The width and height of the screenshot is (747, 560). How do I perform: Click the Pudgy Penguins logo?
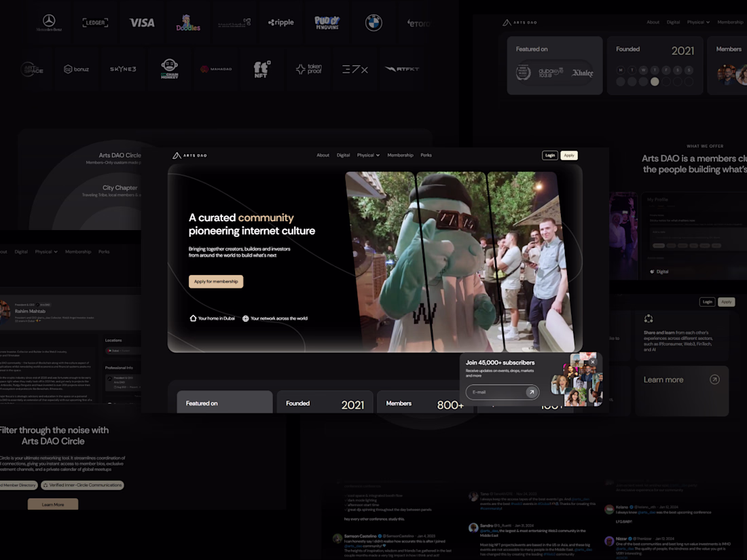pyautogui.click(x=327, y=22)
